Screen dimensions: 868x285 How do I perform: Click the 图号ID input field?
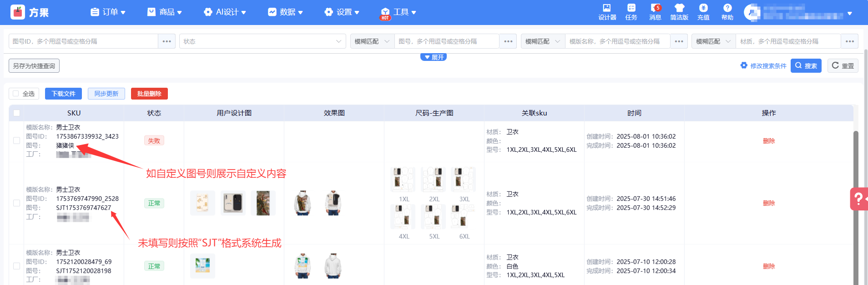coord(84,41)
